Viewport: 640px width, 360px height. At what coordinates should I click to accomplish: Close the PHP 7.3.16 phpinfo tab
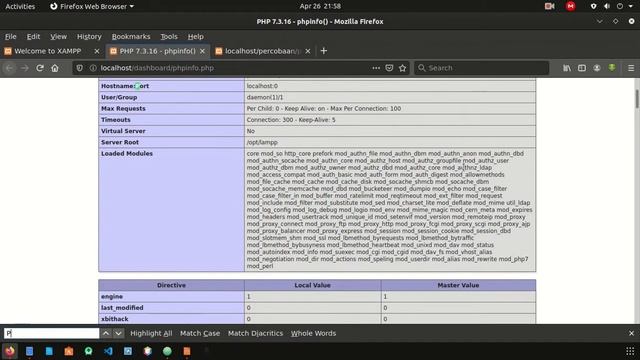(202, 51)
